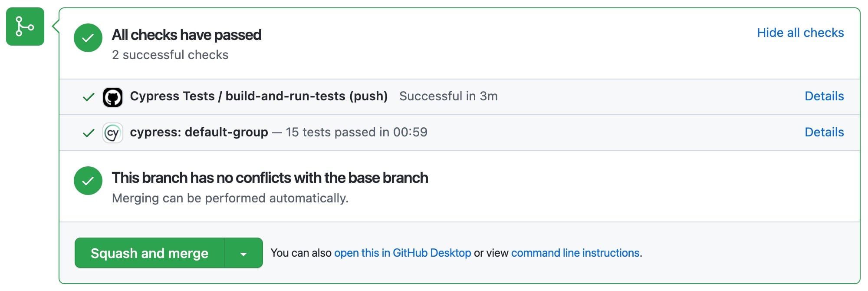Image resolution: width=868 pixels, height=291 pixels.
Task: Select the Cypress 'cy' app icon
Action: [x=113, y=132]
